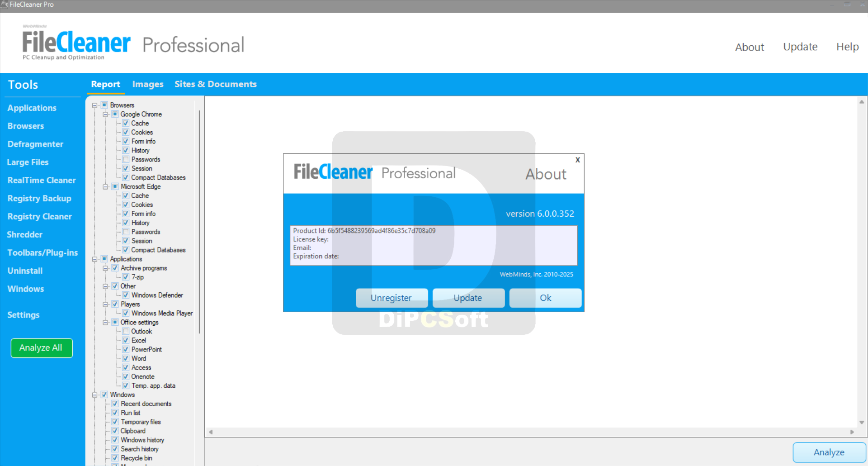Toggle the Browsers group checkbox
This screenshot has height=466, width=868.
pos(104,105)
